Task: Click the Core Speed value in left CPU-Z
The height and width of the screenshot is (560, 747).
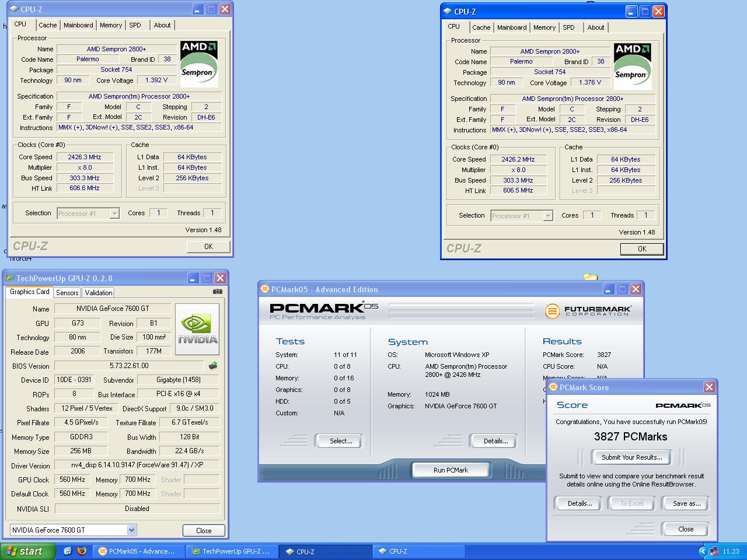Action: (85, 157)
